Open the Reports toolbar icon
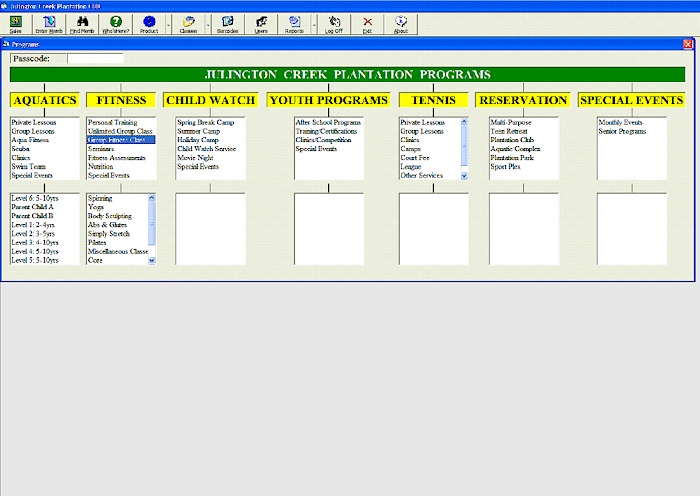Viewport: 700px width, 496px height. pyautogui.click(x=294, y=24)
